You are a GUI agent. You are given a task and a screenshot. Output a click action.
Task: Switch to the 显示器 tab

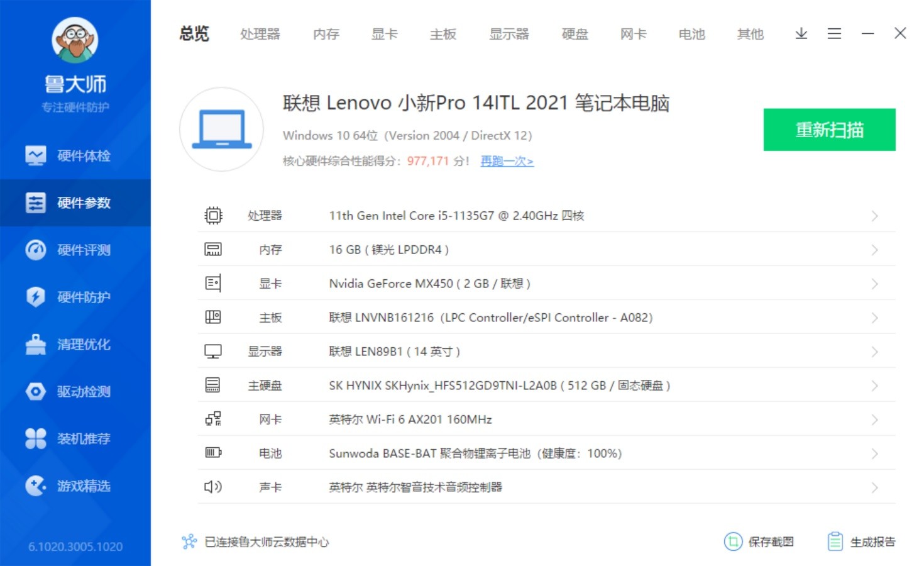click(x=509, y=34)
